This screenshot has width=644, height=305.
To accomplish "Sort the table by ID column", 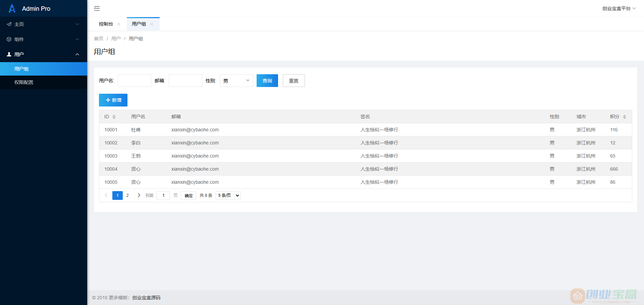I will click(114, 117).
